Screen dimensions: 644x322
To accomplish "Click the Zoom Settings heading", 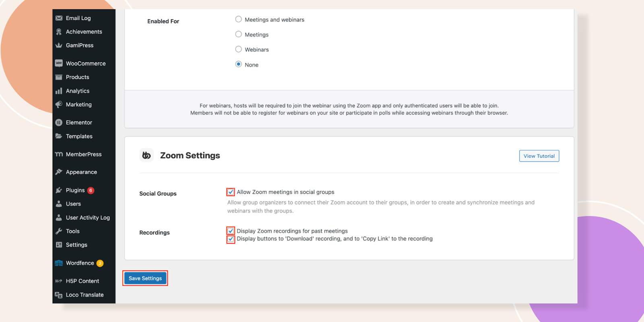I will point(190,155).
